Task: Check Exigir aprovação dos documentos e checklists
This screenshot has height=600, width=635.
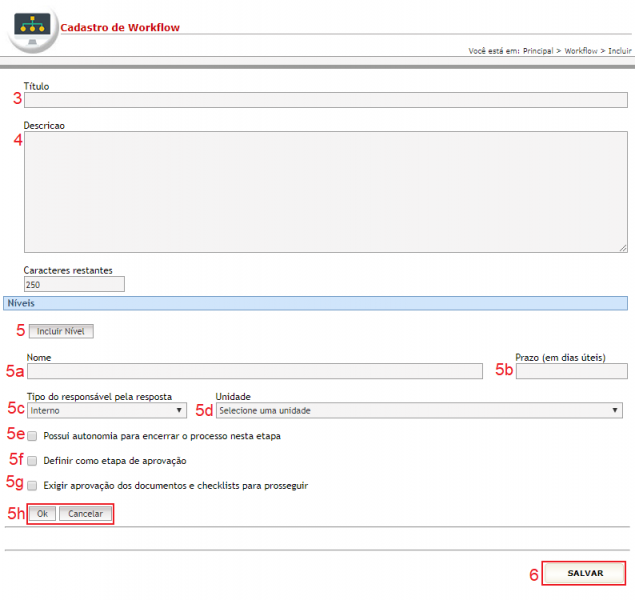Action: pyautogui.click(x=32, y=485)
